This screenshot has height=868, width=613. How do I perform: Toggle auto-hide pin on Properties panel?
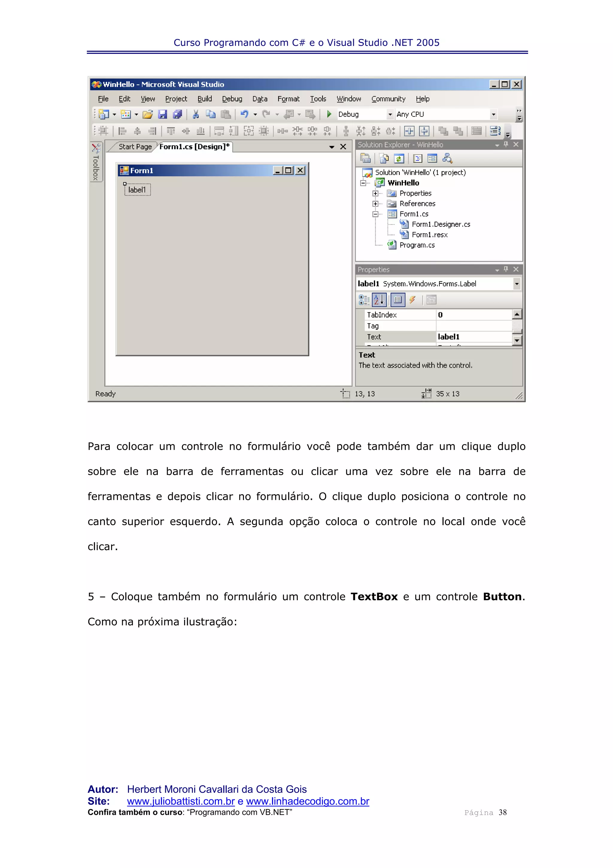pos(506,269)
